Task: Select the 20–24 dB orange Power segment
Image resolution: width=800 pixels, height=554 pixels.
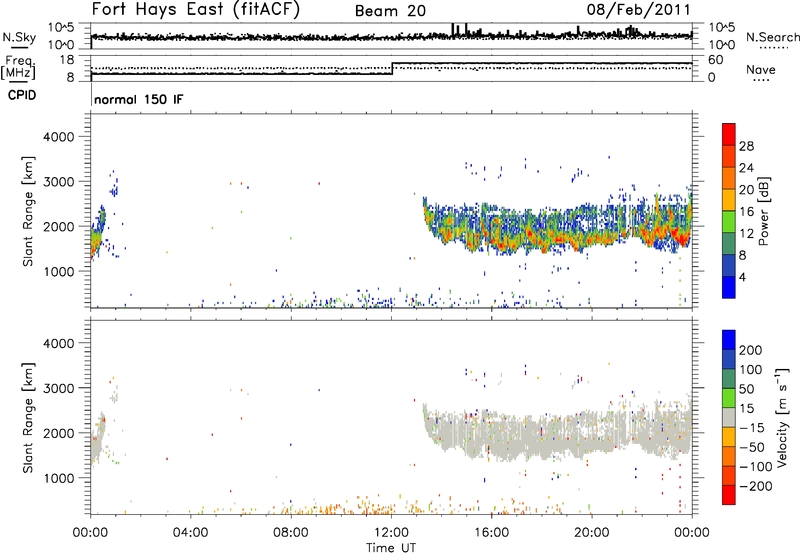Action: click(729, 178)
